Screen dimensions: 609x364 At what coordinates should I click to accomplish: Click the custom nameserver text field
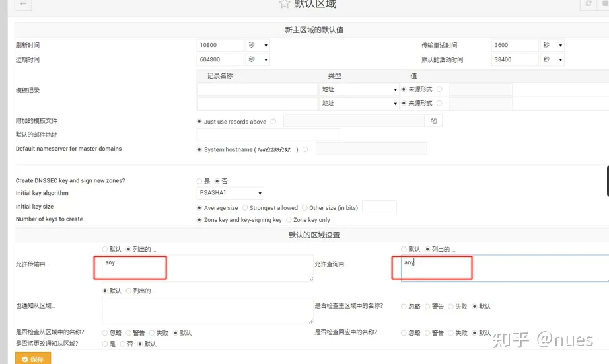(x=371, y=149)
